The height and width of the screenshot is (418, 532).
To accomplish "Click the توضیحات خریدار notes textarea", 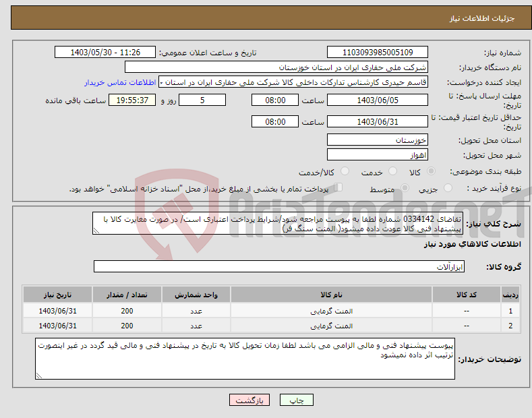I will [x=245, y=359].
